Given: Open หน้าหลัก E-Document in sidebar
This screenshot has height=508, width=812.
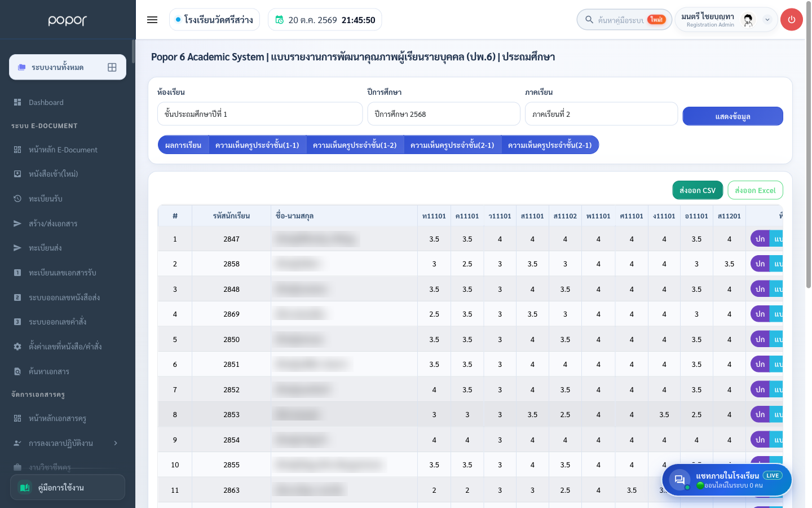Looking at the screenshot, I should pos(63,150).
